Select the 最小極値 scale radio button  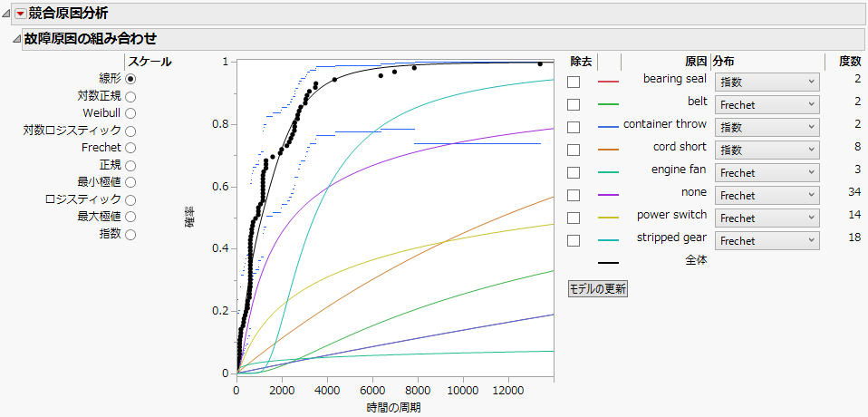coord(130,182)
